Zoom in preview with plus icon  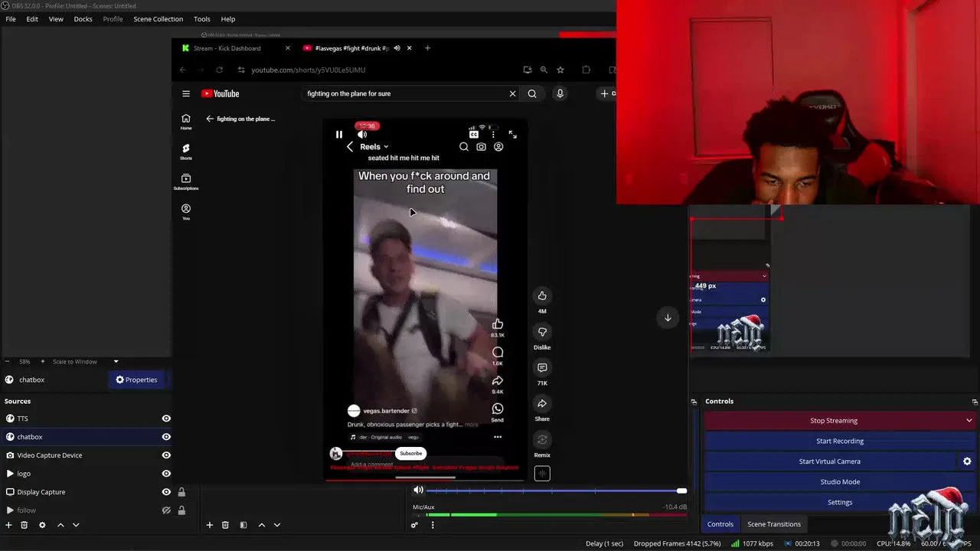(43, 361)
